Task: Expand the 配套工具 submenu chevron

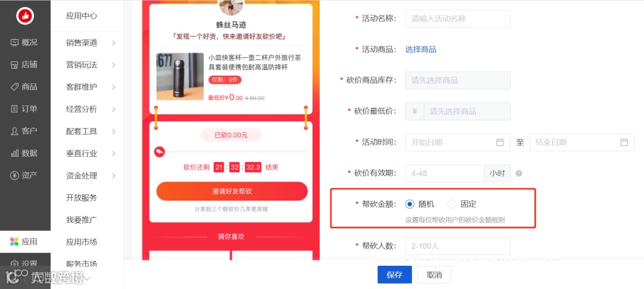Action: click(x=113, y=131)
